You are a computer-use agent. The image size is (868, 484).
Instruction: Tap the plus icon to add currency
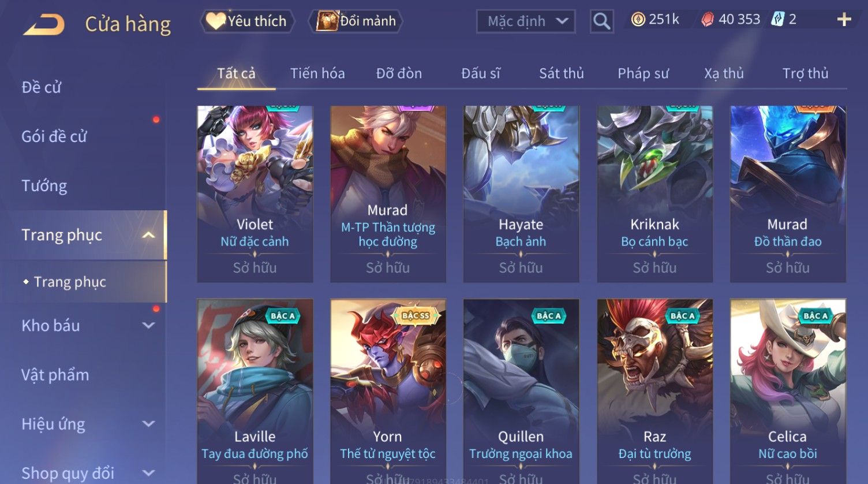pos(844,20)
